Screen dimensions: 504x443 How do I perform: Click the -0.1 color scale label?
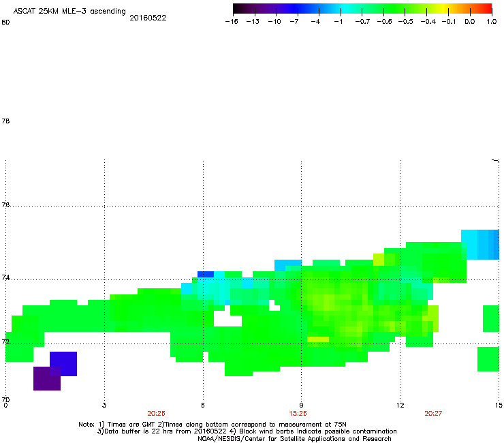[449, 22]
